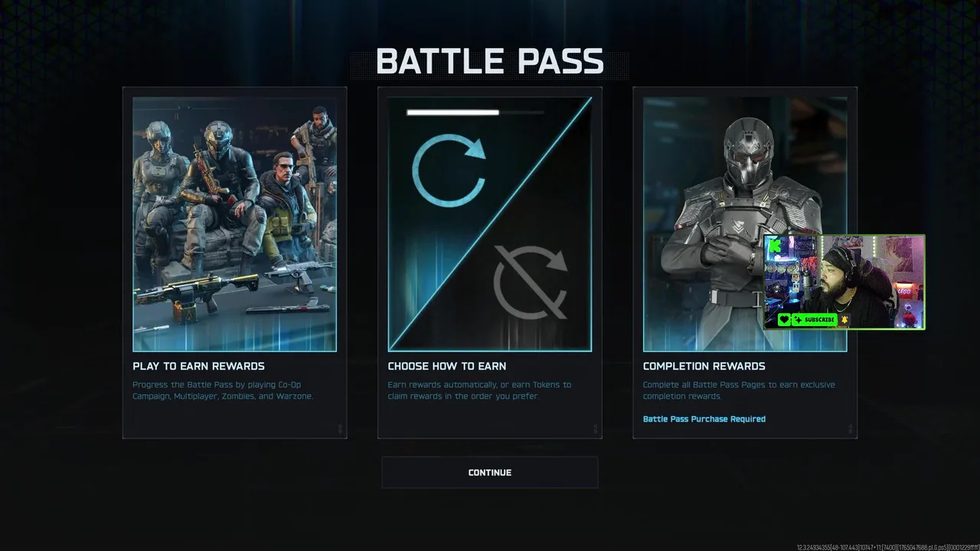
Task: Click corner icon on Choose How to Earn card
Action: [x=595, y=429]
